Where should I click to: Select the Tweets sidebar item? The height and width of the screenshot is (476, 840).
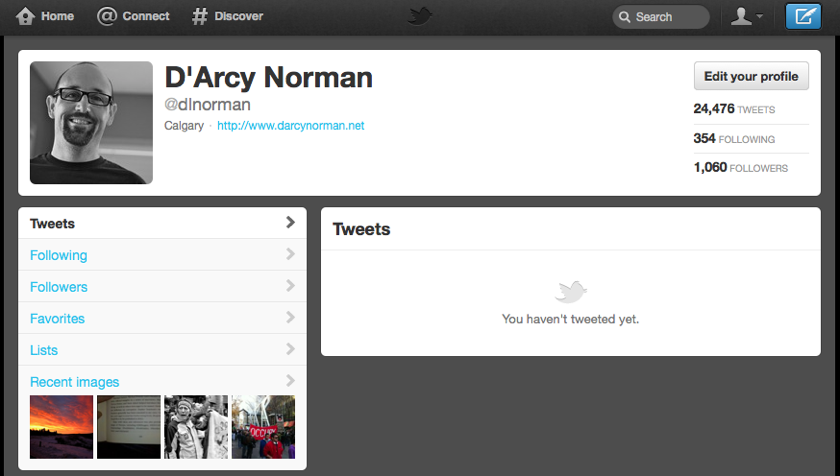tap(162, 223)
